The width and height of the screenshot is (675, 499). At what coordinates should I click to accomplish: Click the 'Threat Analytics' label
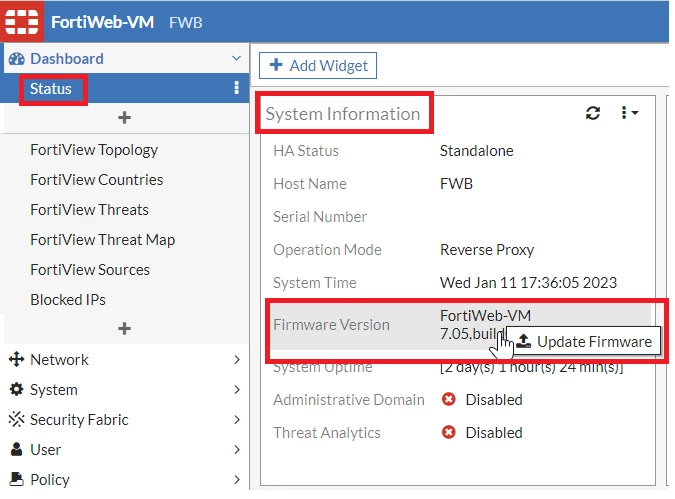[x=327, y=433]
